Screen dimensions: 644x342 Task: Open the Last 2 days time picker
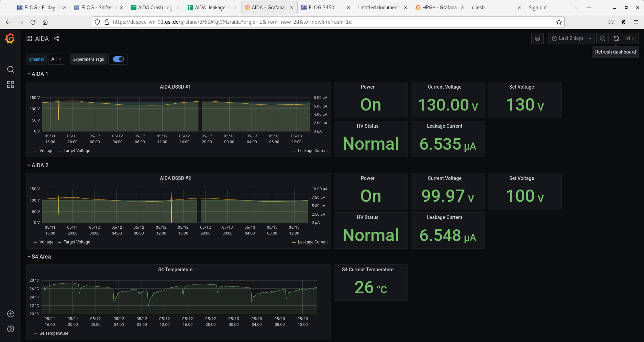[x=571, y=38]
